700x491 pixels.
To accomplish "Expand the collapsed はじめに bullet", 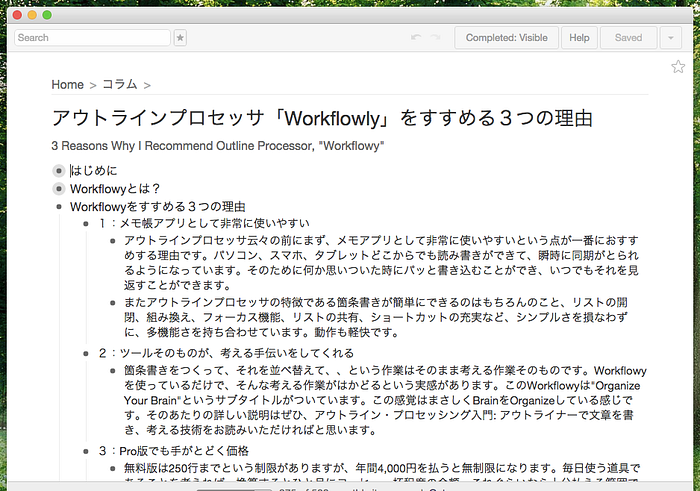I will point(59,171).
